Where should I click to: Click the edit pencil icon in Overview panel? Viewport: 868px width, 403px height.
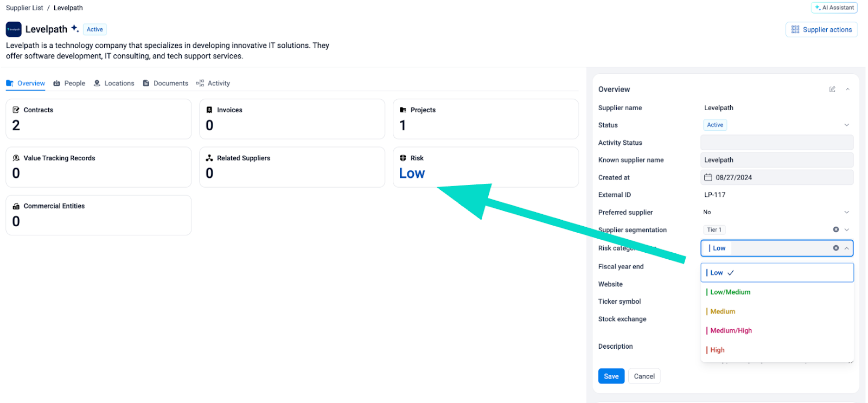coord(832,89)
